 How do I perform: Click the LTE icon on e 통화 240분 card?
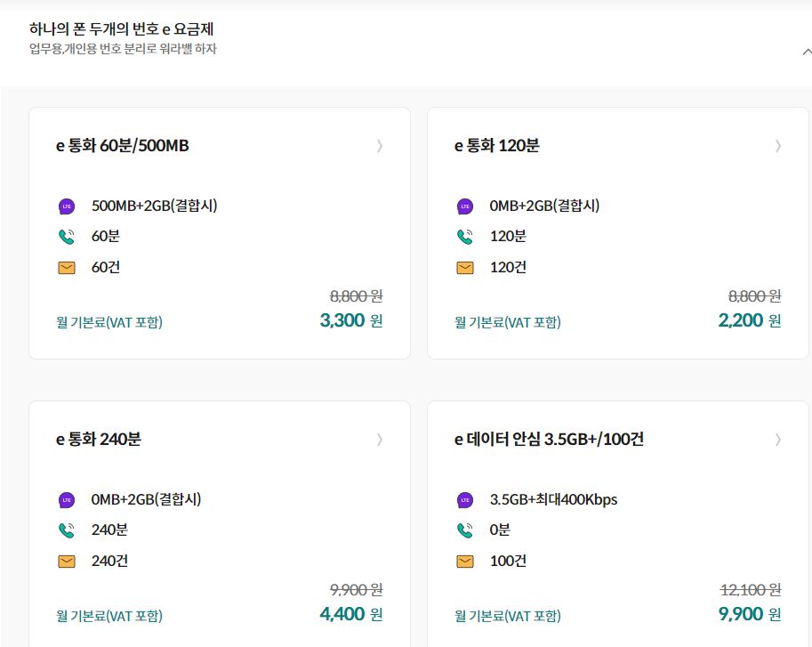[x=66, y=499]
